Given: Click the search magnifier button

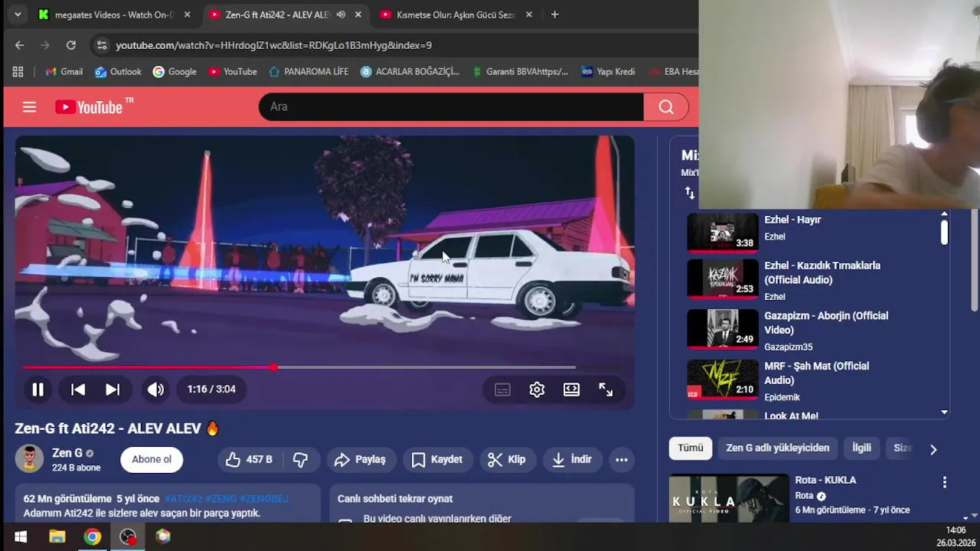Looking at the screenshot, I should pos(666,107).
